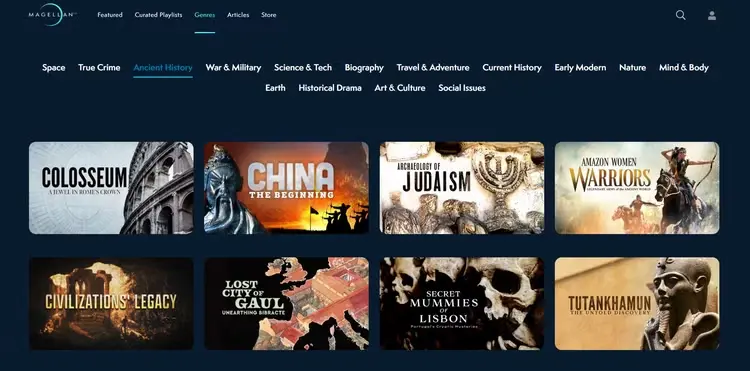This screenshot has width=750, height=371.
Task: Select the Current History genre
Action: click(x=512, y=67)
